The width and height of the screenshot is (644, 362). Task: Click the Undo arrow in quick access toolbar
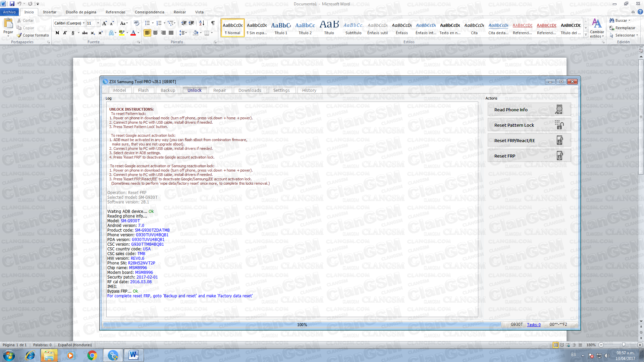point(19,4)
